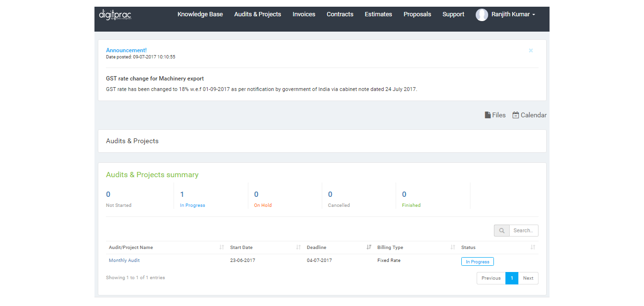Sort table by Start Date arrows
Image resolution: width=644 pixels, height=306 pixels.
click(x=298, y=248)
